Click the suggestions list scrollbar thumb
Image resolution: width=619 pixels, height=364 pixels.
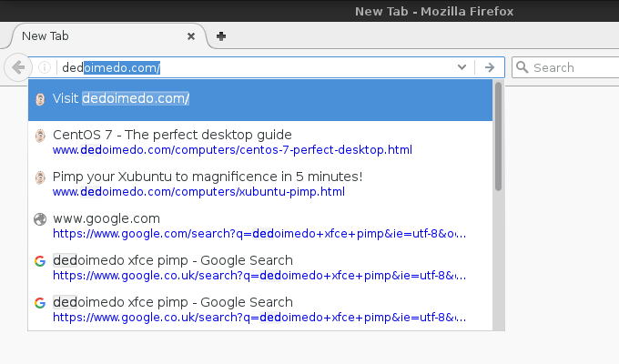click(498, 136)
